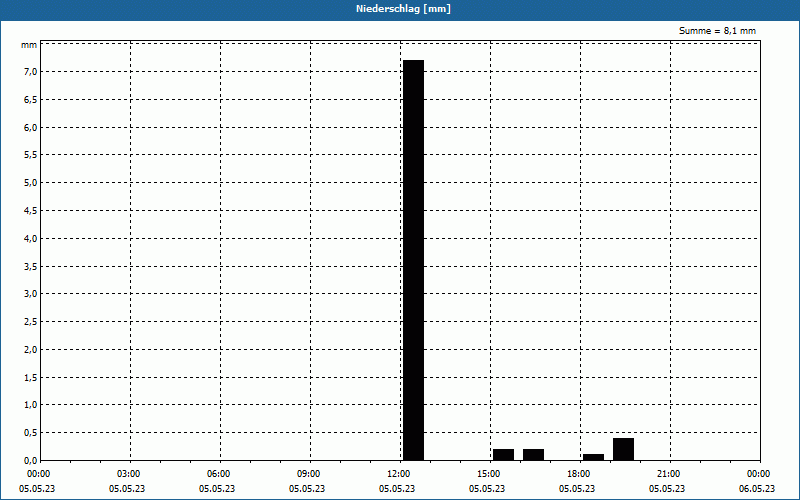Viewport: 800px width, 500px height.
Task: Click the 0,0 y-axis label
Action: coord(31,460)
